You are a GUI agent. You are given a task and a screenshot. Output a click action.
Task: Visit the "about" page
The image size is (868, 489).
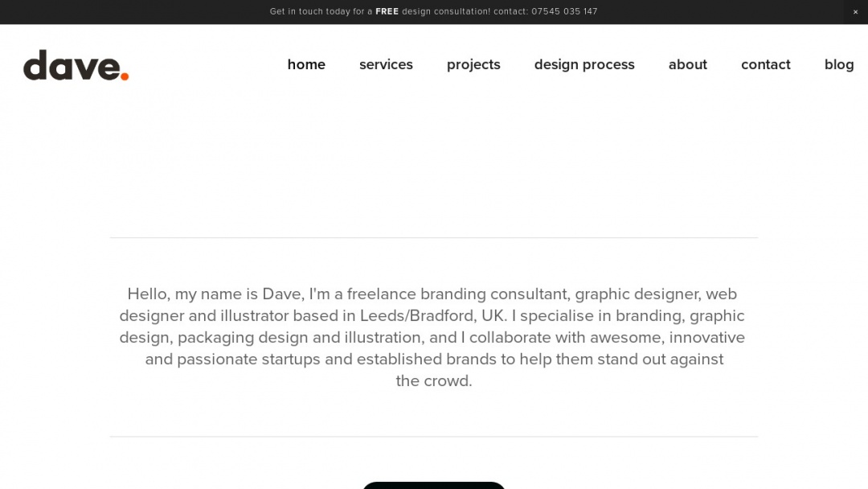point(687,64)
